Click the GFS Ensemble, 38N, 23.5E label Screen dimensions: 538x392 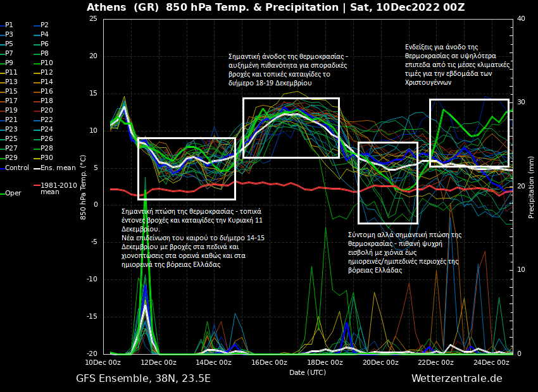pyautogui.click(x=143, y=379)
